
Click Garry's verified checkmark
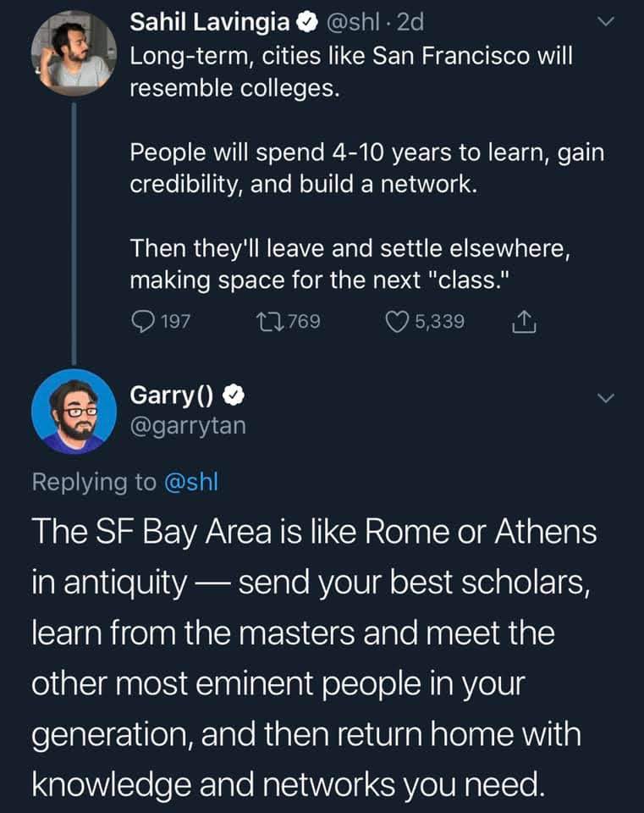click(x=234, y=396)
